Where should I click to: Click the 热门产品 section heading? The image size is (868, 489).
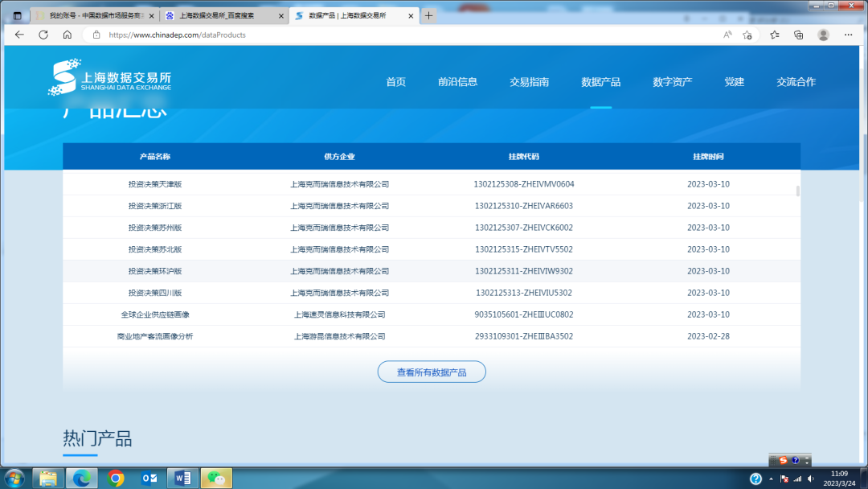coord(97,438)
